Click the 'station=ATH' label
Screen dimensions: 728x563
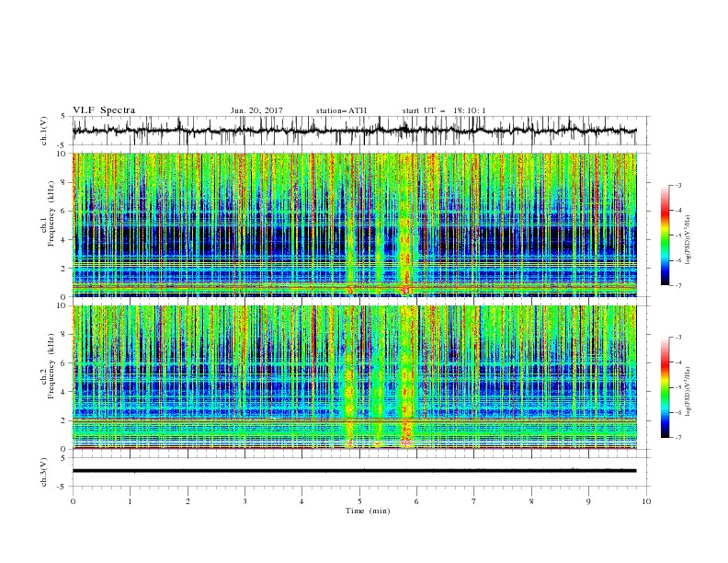[341, 110]
